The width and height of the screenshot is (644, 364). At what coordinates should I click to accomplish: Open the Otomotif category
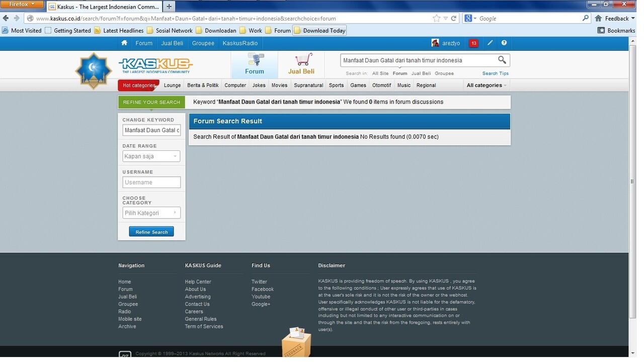pos(381,85)
